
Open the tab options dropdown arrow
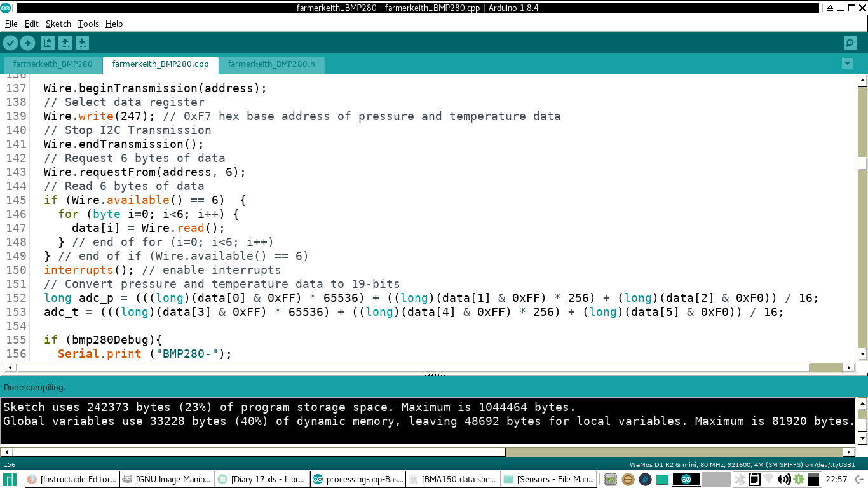(846, 64)
